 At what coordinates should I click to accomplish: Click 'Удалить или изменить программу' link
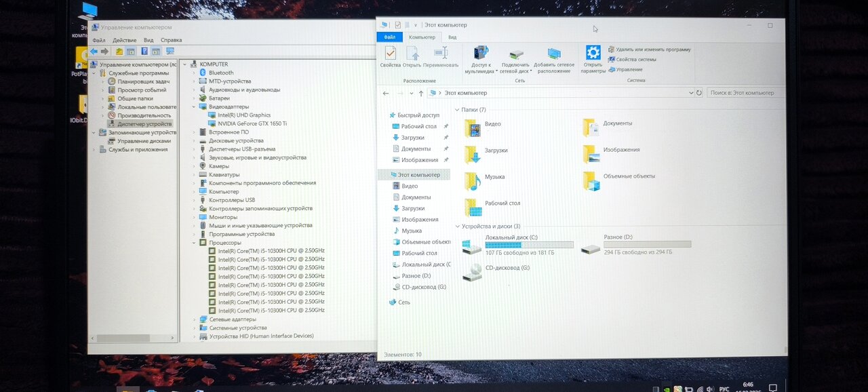[653, 50]
